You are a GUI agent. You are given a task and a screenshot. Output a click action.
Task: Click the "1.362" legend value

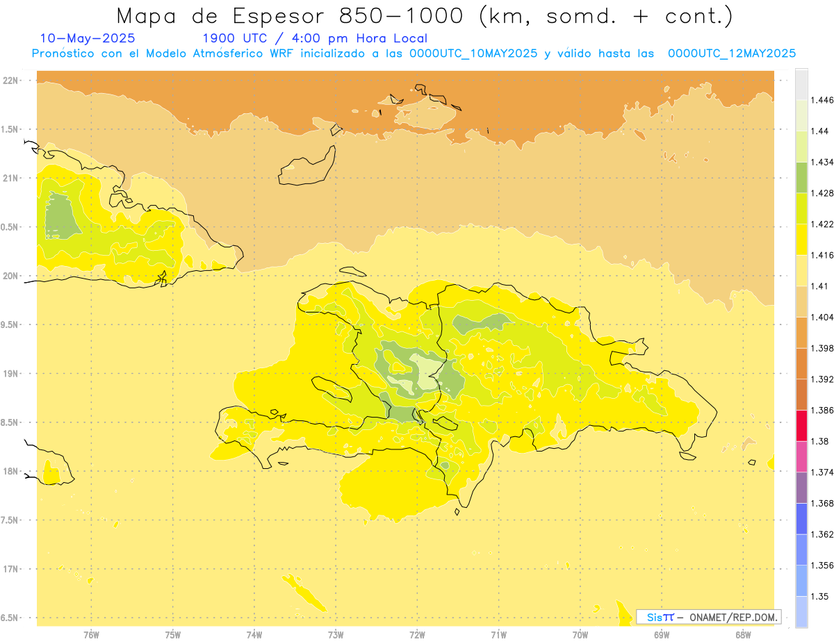(822, 534)
